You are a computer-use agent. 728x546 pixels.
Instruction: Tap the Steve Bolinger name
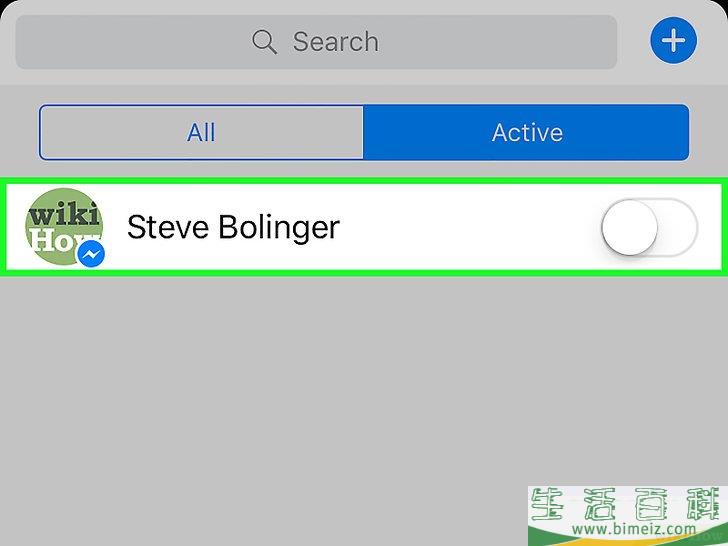(x=233, y=228)
